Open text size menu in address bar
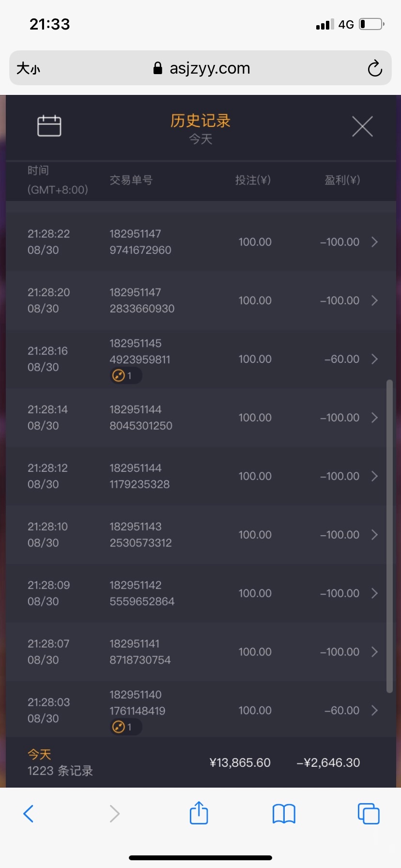Image resolution: width=401 pixels, height=868 pixels. click(x=28, y=68)
